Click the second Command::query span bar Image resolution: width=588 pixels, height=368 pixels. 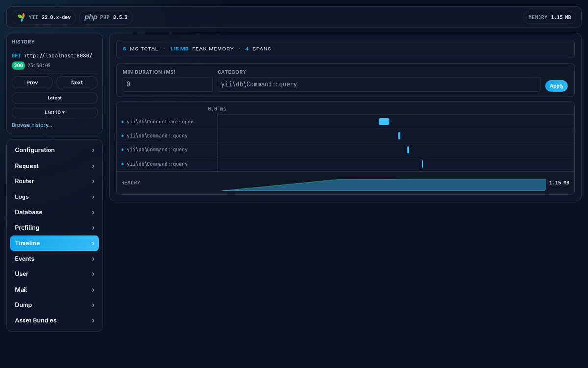(x=408, y=150)
